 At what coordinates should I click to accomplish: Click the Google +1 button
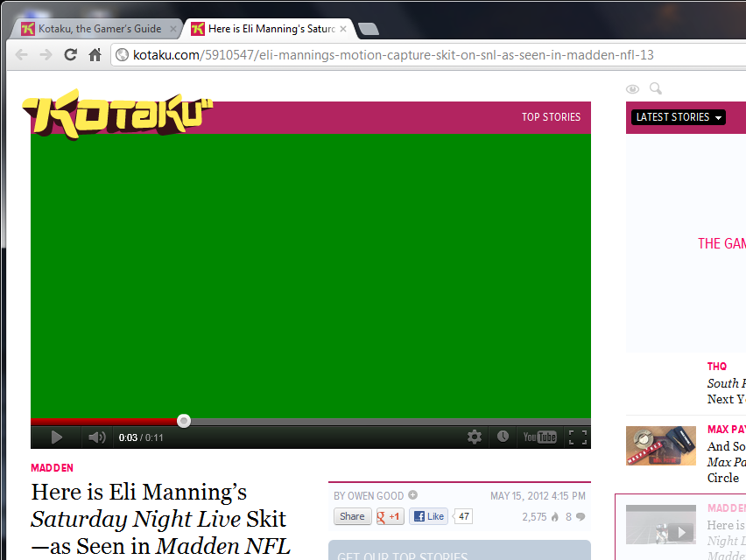tap(391, 516)
